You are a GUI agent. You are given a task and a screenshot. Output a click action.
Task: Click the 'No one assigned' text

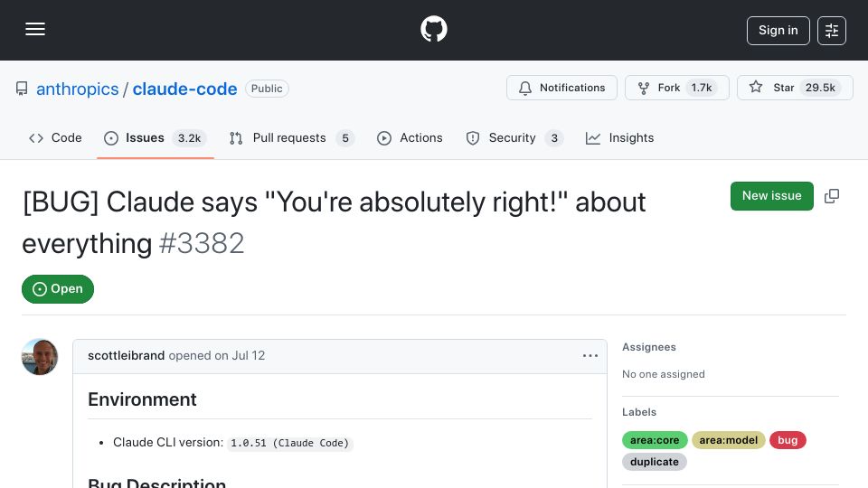(x=663, y=374)
